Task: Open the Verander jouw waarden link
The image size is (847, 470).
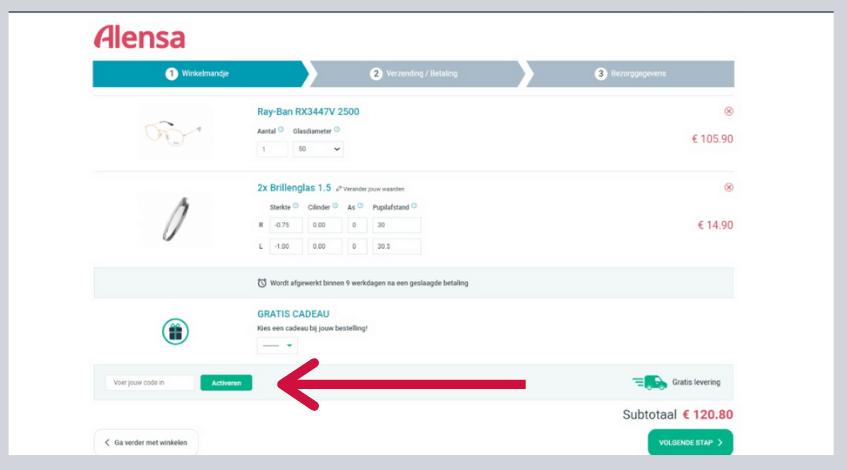Action: (371, 188)
